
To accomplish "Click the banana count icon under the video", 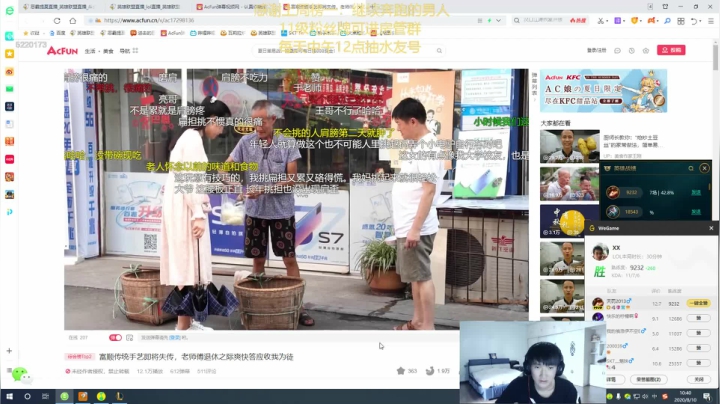I will [430, 370].
